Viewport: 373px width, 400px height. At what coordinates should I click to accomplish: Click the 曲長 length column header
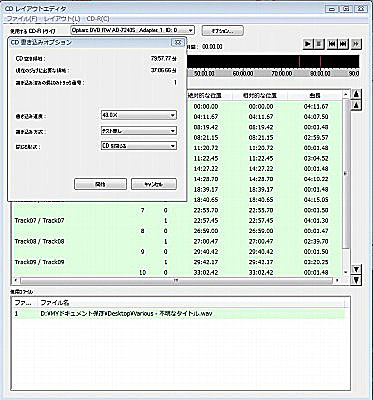[314, 96]
